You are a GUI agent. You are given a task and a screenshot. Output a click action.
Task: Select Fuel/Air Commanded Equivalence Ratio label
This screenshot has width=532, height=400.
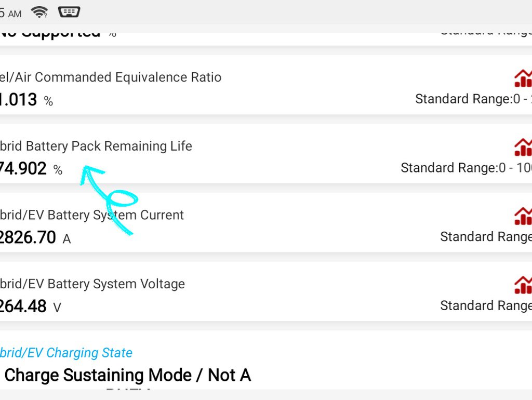tap(111, 77)
